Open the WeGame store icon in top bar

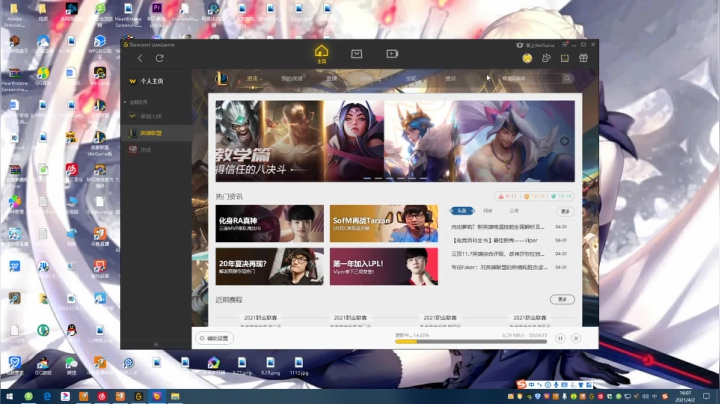(x=356, y=54)
